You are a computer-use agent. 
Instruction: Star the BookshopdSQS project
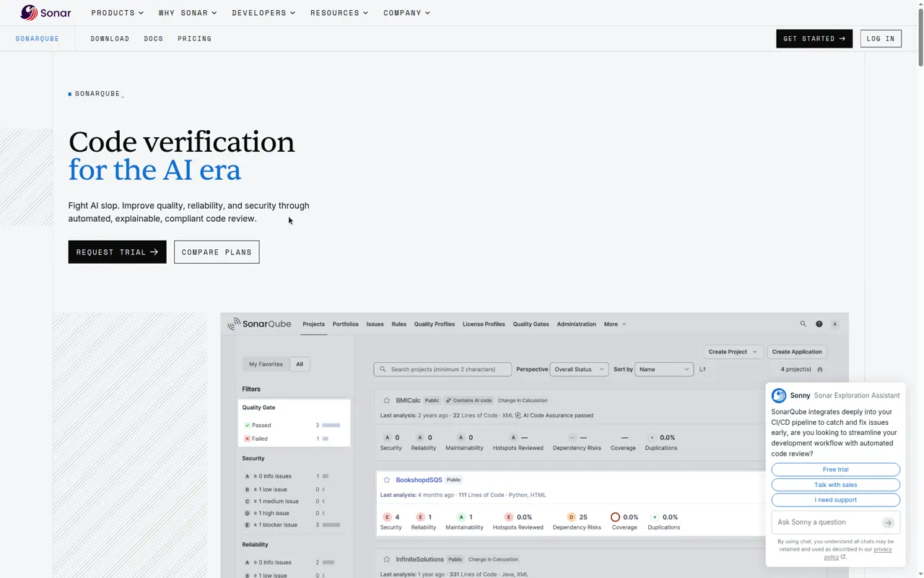pos(387,480)
